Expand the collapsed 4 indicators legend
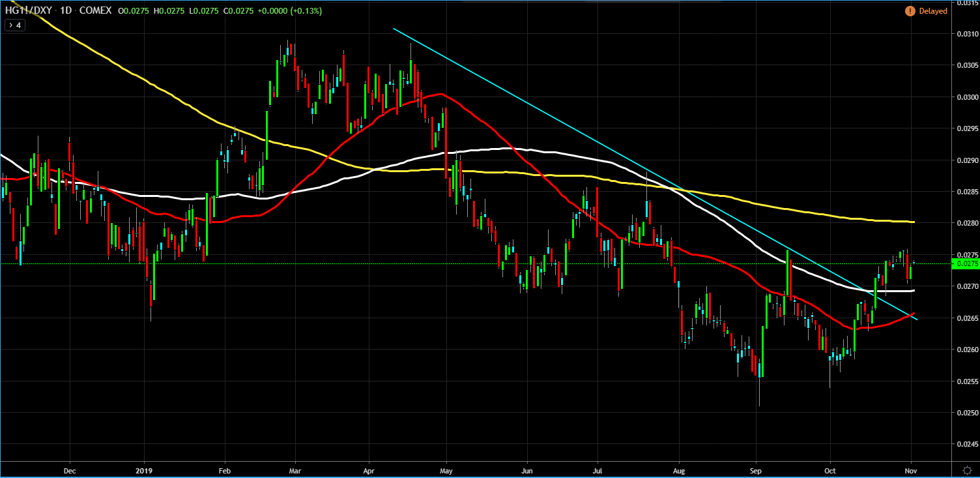Viewport: 980px width, 478px height. tap(14, 25)
